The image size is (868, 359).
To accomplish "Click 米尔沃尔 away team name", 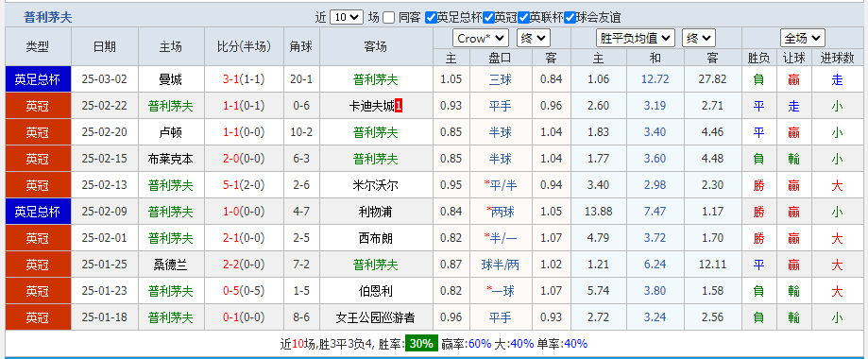I will pyautogui.click(x=376, y=185).
